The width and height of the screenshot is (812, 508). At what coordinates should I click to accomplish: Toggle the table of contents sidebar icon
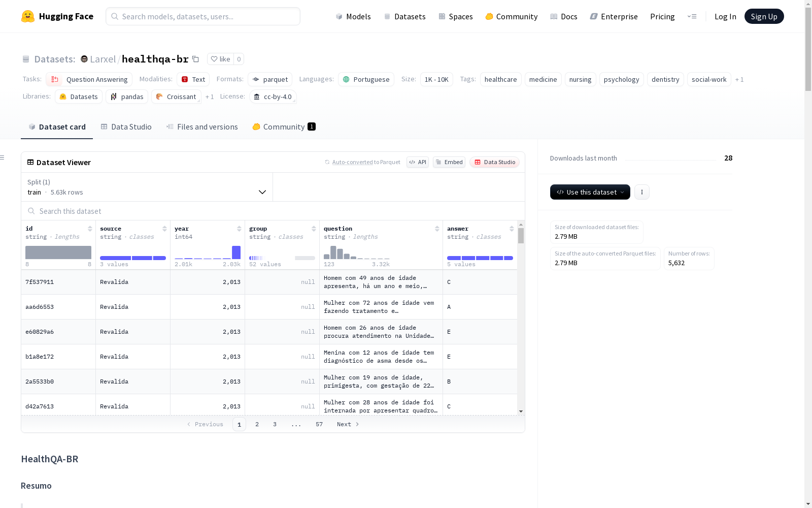3,157
